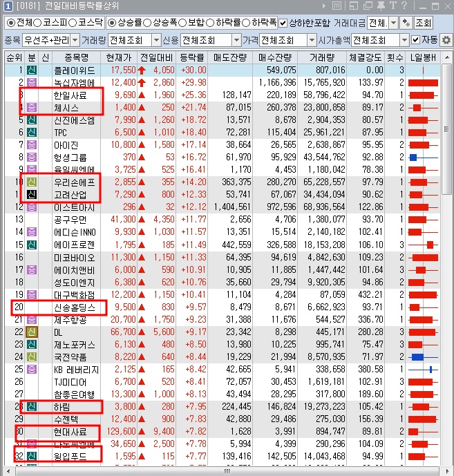The height and width of the screenshot is (476, 454).
Task: Select the 제주항공 stock name
Action: (x=70, y=320)
